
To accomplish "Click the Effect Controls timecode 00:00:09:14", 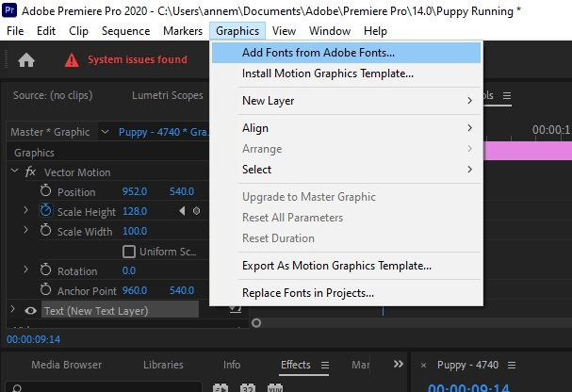I will (x=34, y=339).
